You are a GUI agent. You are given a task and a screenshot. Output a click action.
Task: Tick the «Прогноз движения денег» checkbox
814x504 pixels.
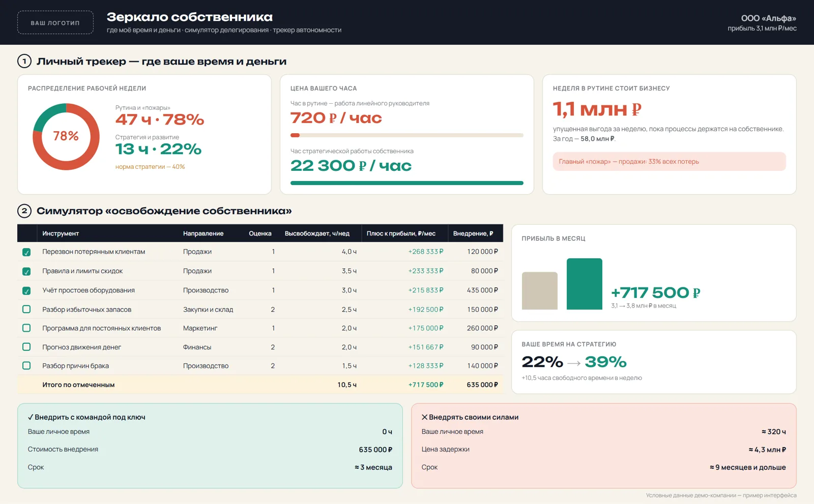[x=26, y=347]
